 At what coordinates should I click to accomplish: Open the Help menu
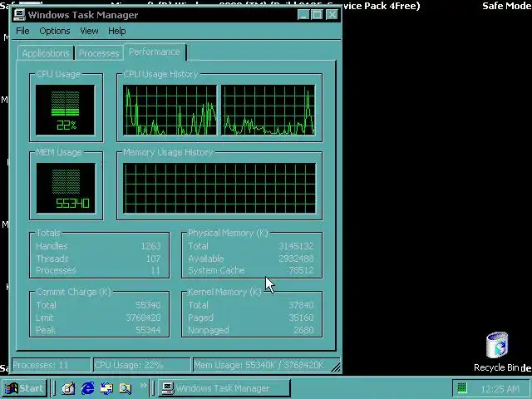pos(117,31)
